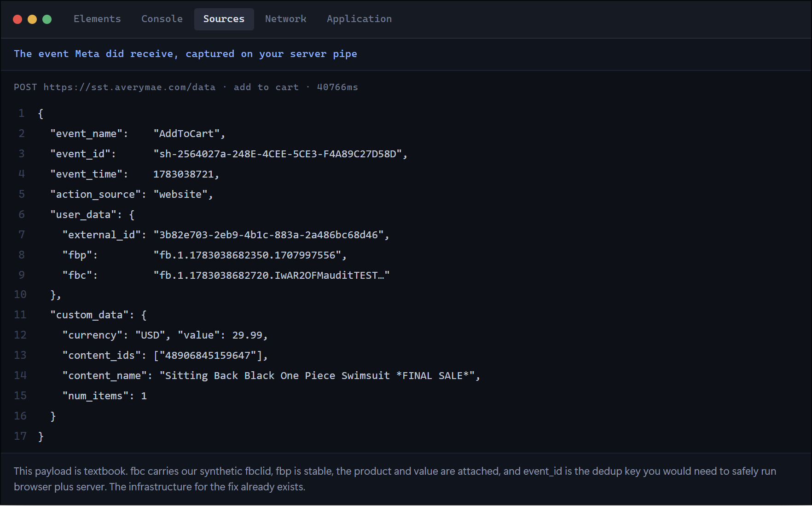The width and height of the screenshot is (812, 506).
Task: Click line number 6 in the gutter
Action: 21,214
